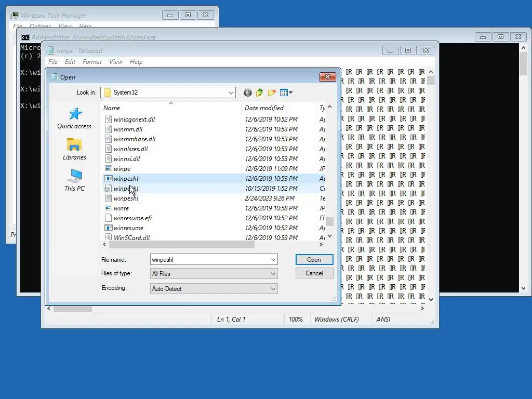This screenshot has height=399, width=532.
Task: Open Task Manager View menu
Action: point(65,26)
